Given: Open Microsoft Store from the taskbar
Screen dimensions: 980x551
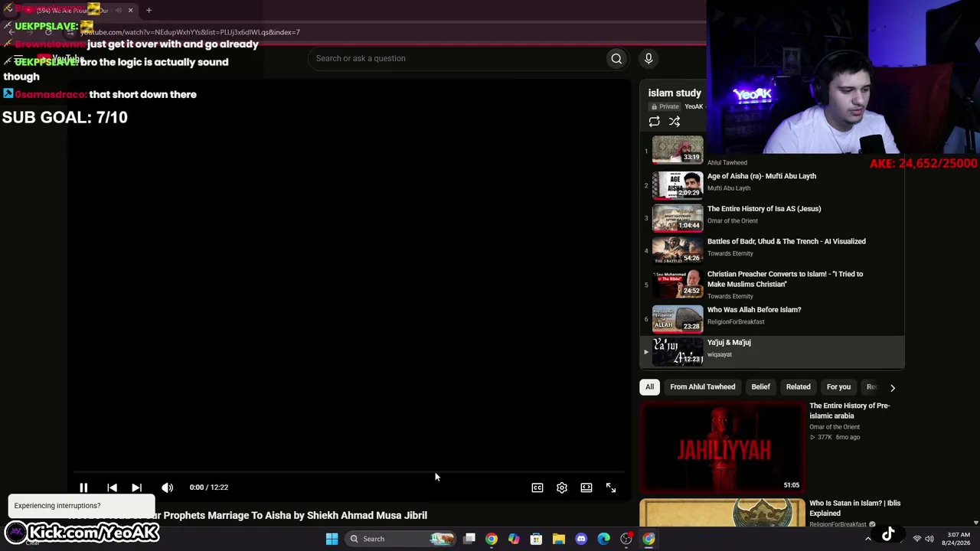Looking at the screenshot, I should point(536,539).
